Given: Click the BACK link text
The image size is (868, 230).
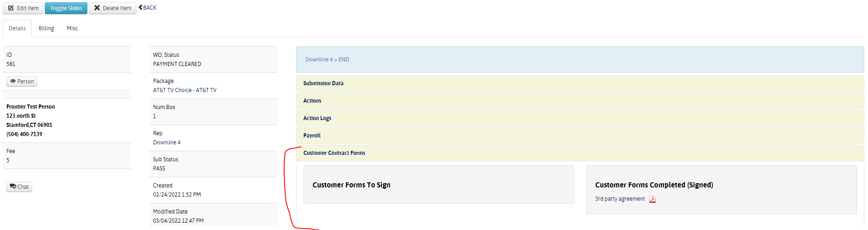Looking at the screenshot, I should [x=150, y=8].
